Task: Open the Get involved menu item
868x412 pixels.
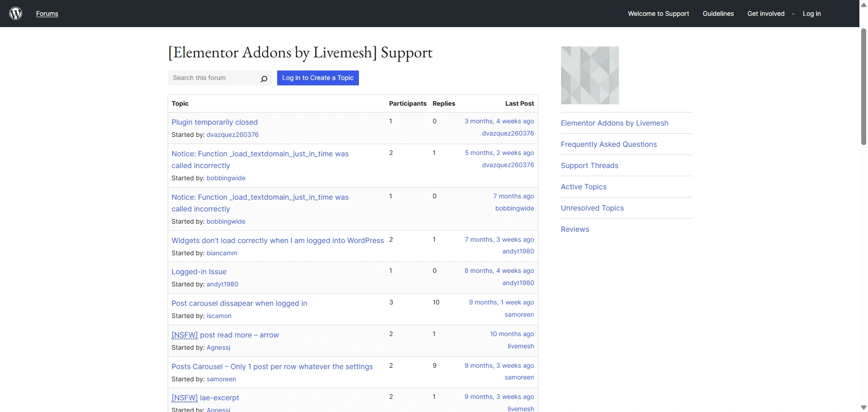Action: click(766, 14)
